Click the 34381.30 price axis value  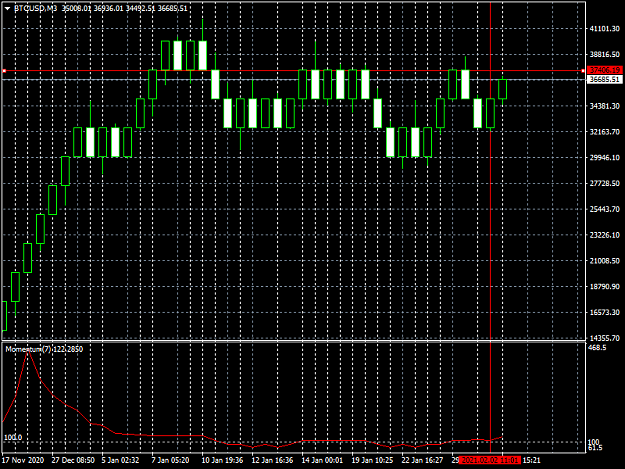[605, 106]
